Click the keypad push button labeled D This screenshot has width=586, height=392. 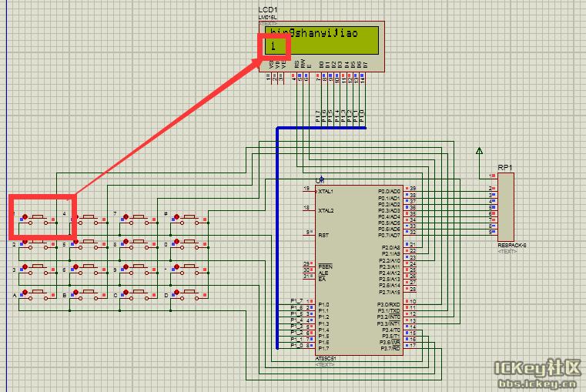click(x=189, y=295)
